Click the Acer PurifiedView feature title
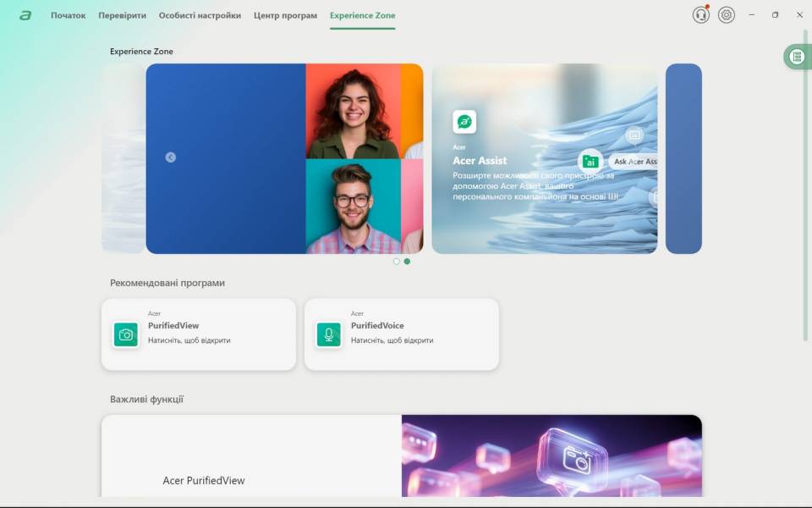812x508 pixels. coord(204,481)
